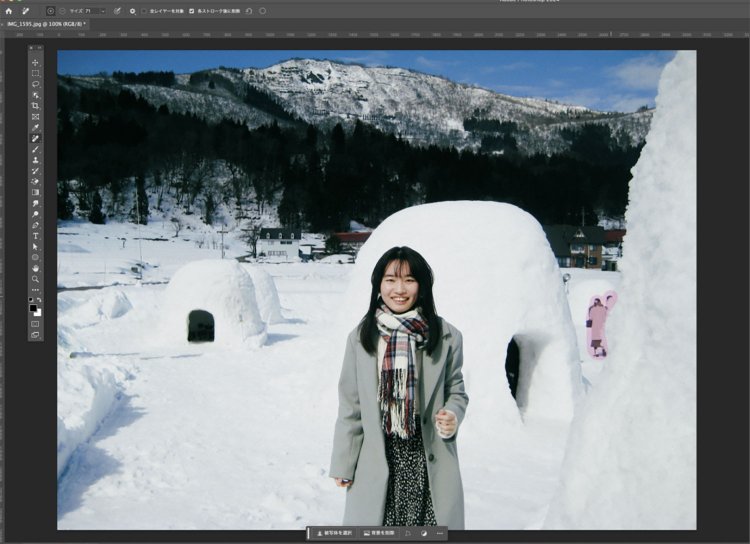Open the white background color swatch

click(38, 313)
